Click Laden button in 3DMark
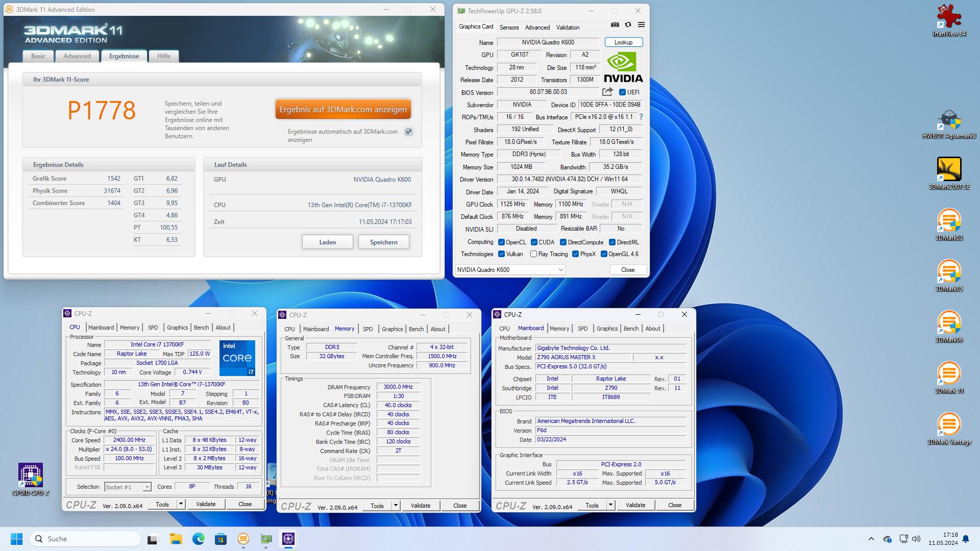 click(328, 242)
